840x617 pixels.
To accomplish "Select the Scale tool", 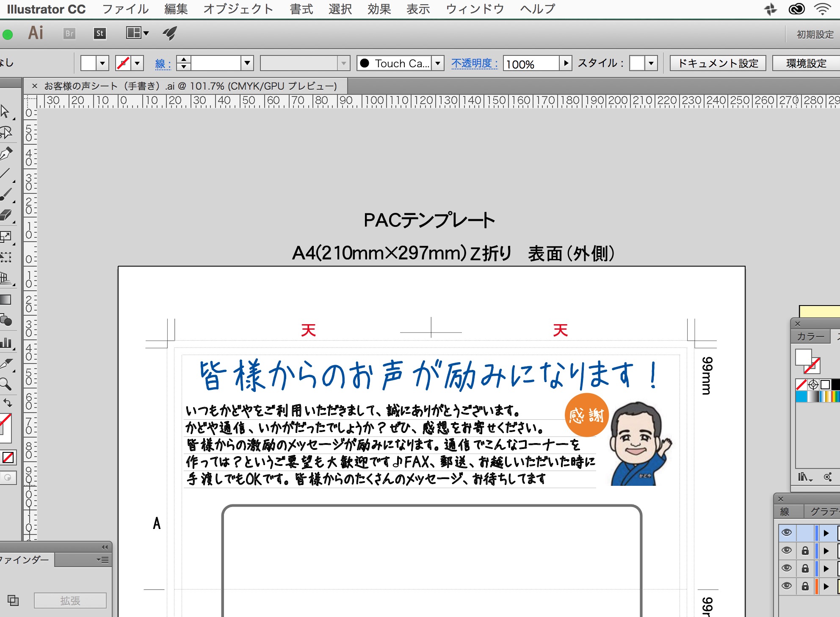I will pyautogui.click(x=6, y=237).
